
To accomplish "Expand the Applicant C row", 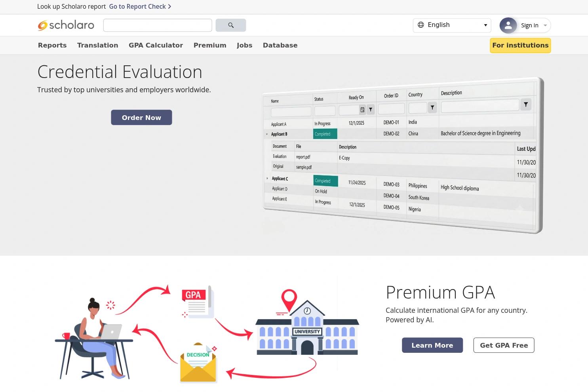I will click(x=267, y=179).
